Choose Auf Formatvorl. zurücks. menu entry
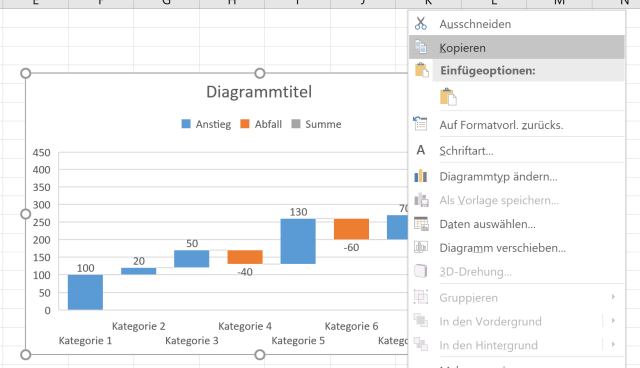 [x=517, y=124]
